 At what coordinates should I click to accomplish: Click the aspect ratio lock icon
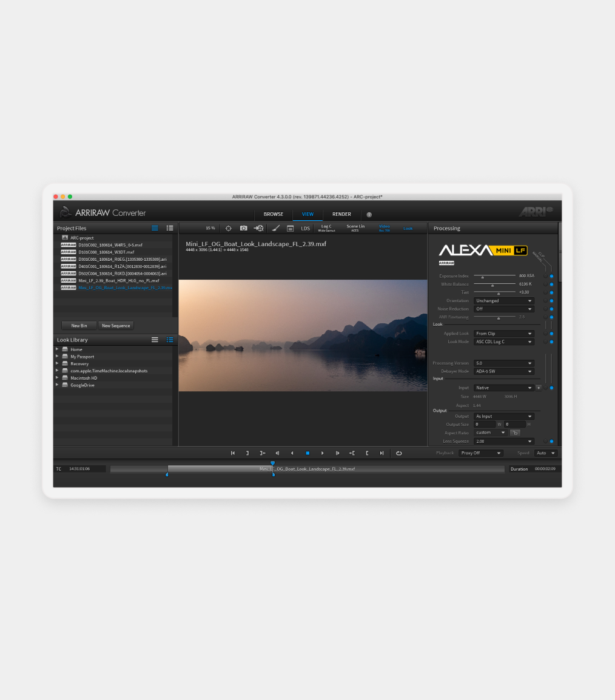515,433
